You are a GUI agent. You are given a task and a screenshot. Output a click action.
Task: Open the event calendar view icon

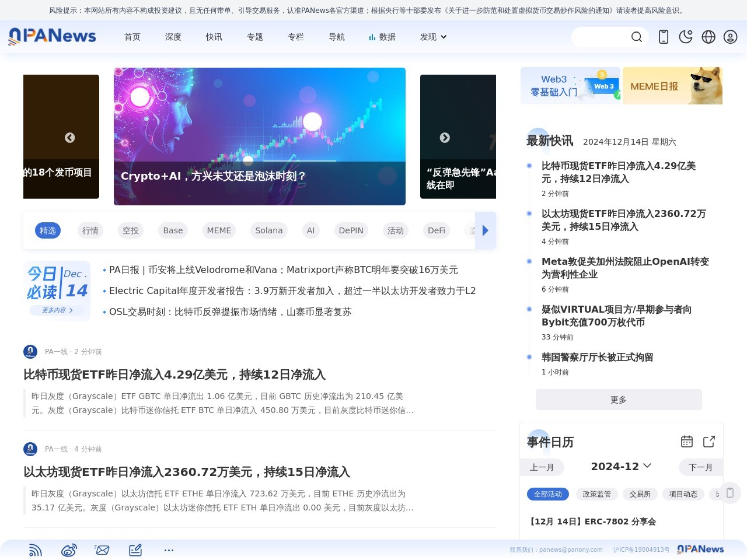[x=687, y=442]
